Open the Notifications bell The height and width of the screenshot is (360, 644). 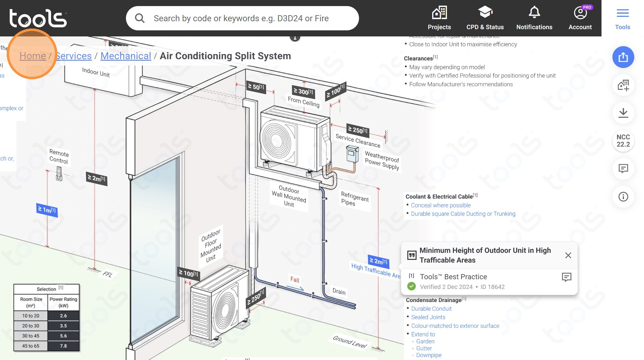coord(534,18)
